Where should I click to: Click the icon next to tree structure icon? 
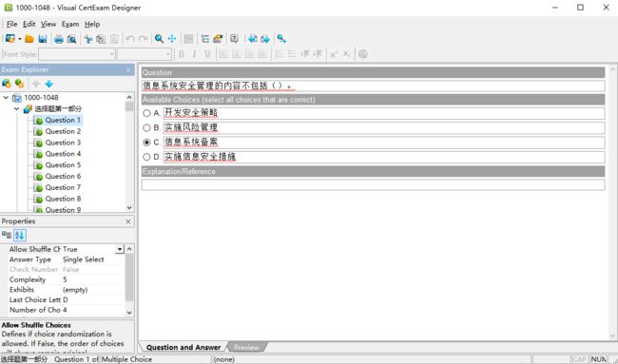[218, 39]
